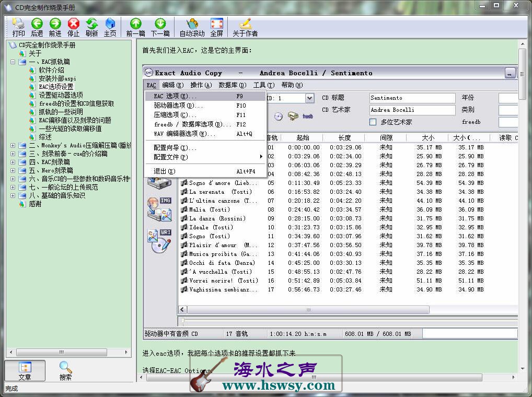Toggle 自动滚动 auto-scroll icon
532x397 pixels.
[192, 27]
